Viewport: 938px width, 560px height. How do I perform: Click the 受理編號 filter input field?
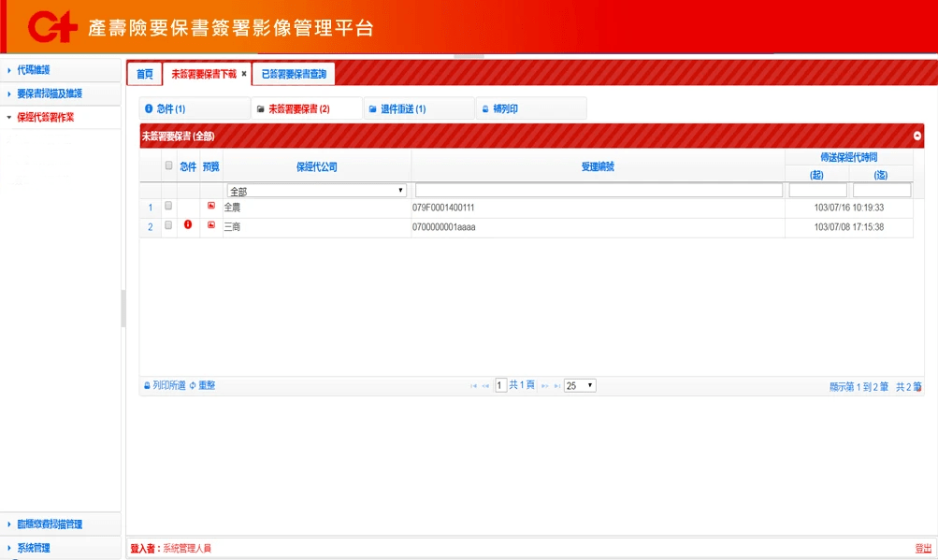pos(599,191)
